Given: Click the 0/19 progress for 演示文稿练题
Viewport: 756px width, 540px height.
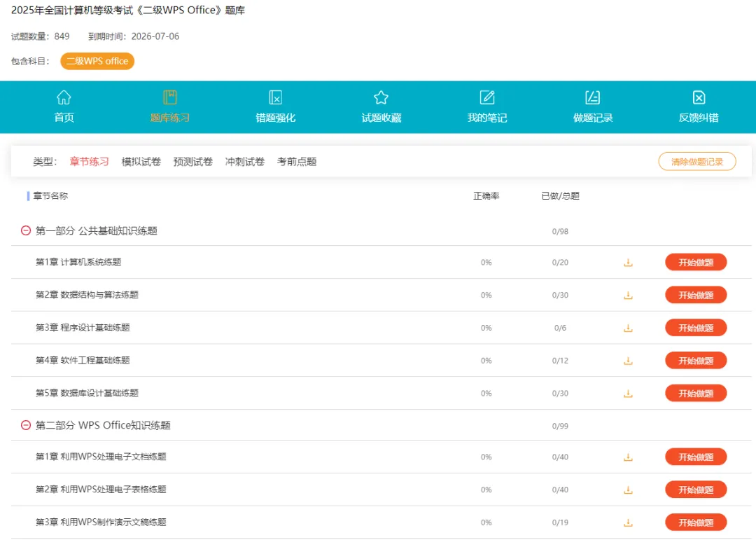Looking at the screenshot, I should [x=560, y=522].
